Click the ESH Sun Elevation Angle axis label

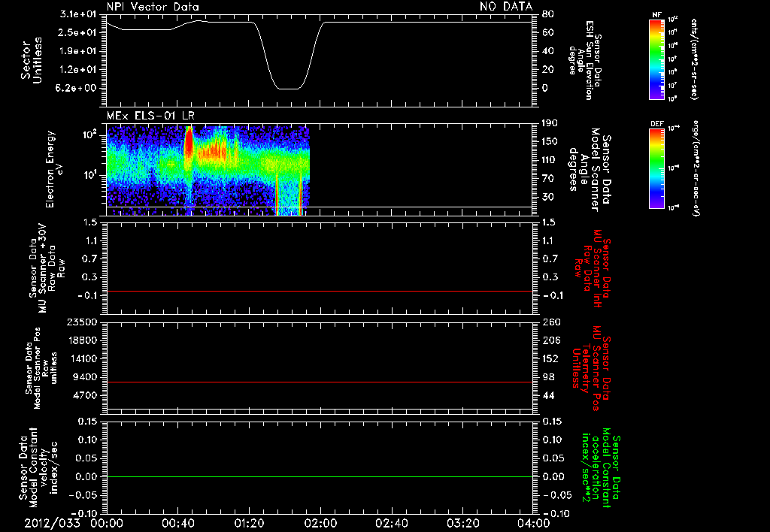(585, 60)
